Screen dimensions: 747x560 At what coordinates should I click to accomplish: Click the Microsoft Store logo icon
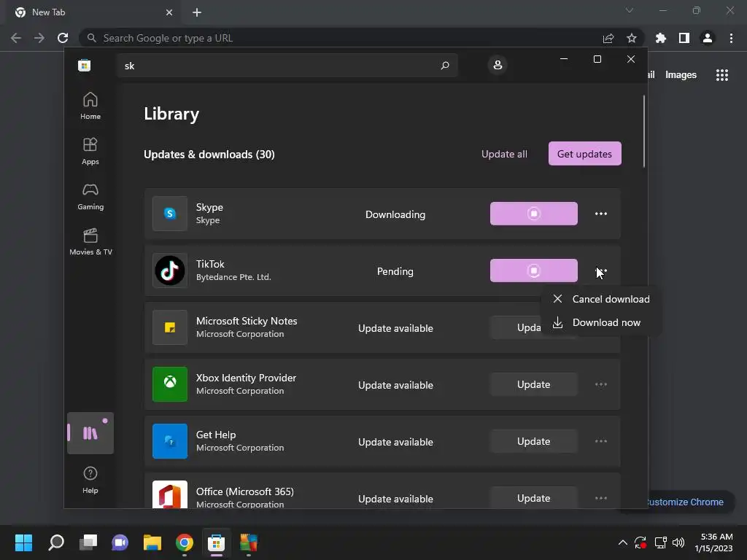point(85,65)
